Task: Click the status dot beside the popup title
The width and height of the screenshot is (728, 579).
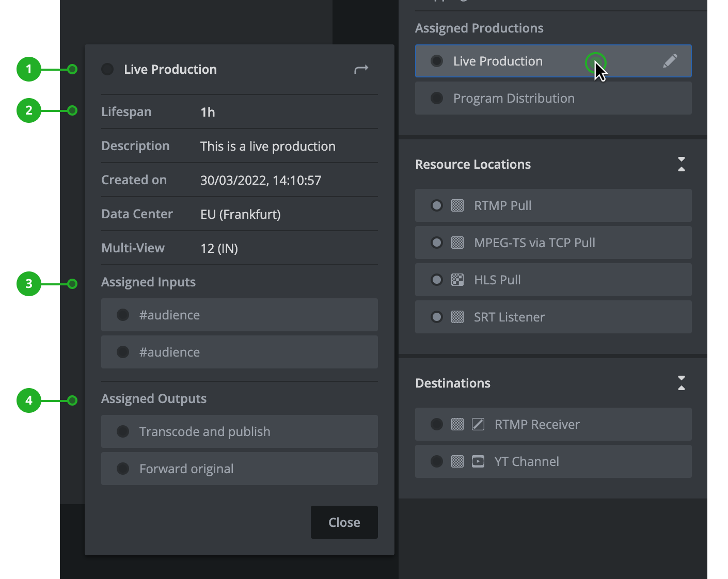Action: [x=107, y=69]
